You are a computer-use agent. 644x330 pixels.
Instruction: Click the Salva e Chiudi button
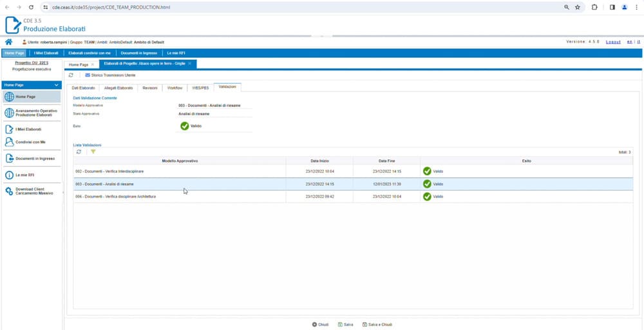coord(377,324)
